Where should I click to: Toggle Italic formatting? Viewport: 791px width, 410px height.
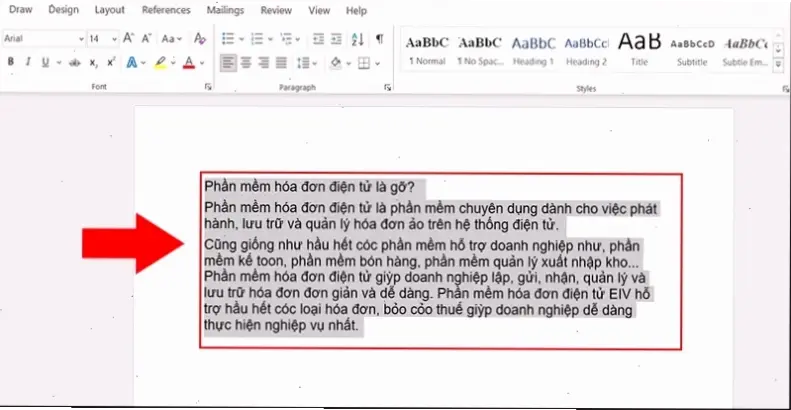[x=28, y=63]
